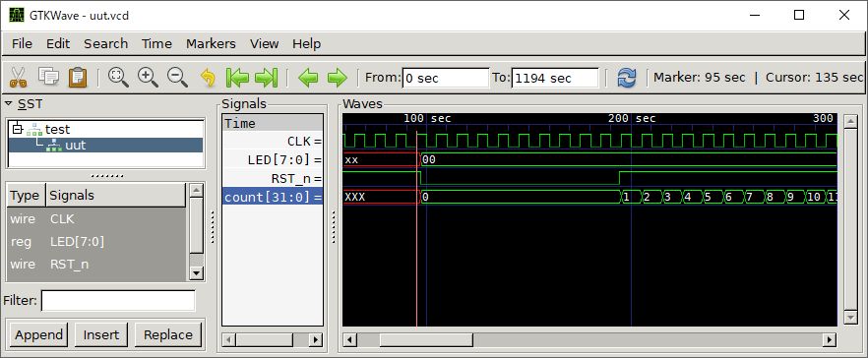Image resolution: width=868 pixels, height=358 pixels.
Task: Click the blue Reload icon
Action: tap(627, 78)
